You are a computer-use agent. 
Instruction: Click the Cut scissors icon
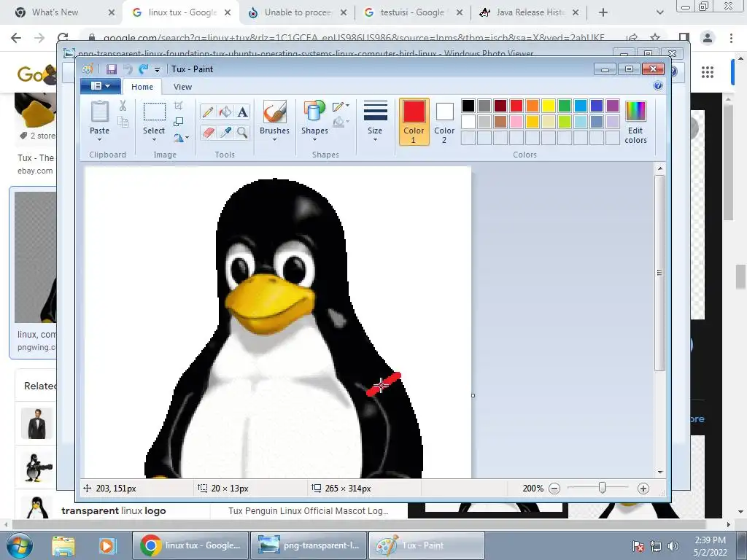point(123,105)
